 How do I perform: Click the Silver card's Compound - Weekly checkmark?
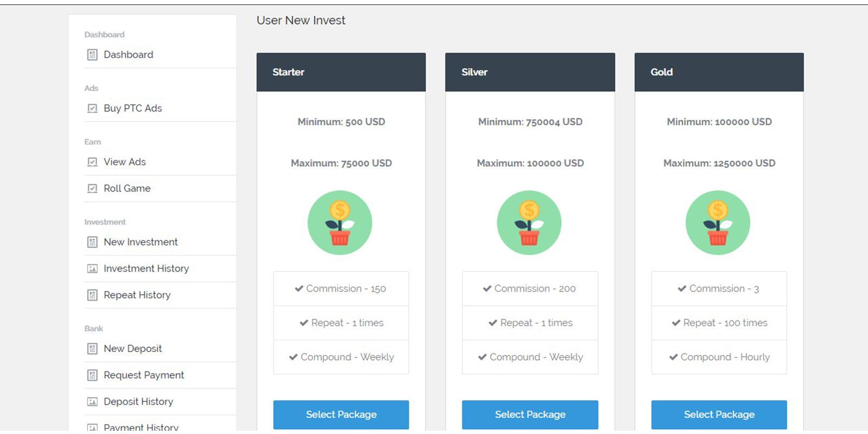pos(482,357)
